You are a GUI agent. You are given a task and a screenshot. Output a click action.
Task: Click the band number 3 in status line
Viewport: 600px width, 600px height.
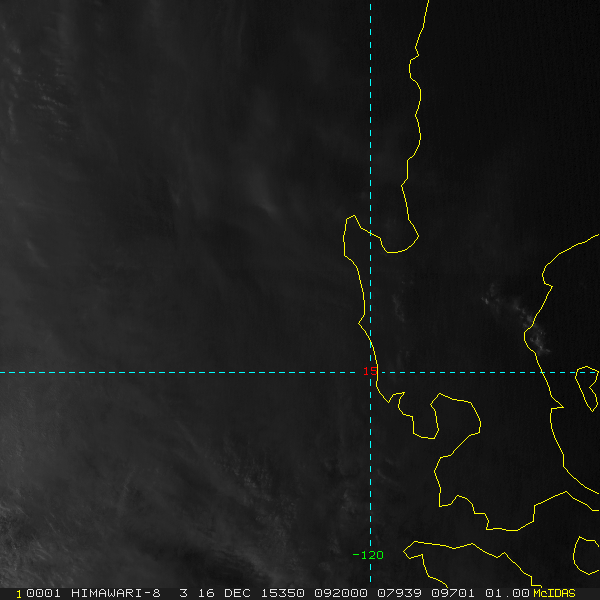click(184, 593)
